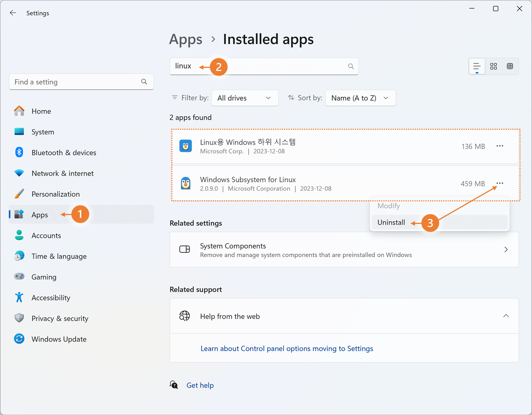Open Time & language settings
The image size is (532, 415).
click(81, 256)
